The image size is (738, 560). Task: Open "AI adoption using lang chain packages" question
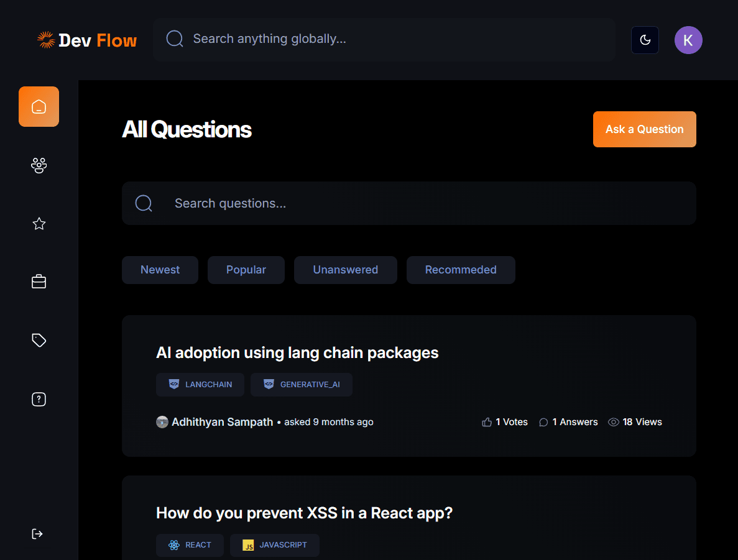297,353
